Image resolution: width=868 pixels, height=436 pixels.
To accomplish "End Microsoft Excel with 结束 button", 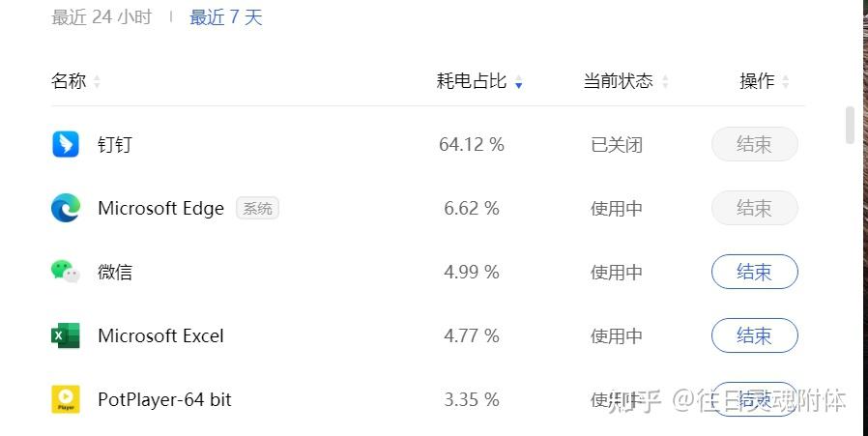I will (x=754, y=335).
